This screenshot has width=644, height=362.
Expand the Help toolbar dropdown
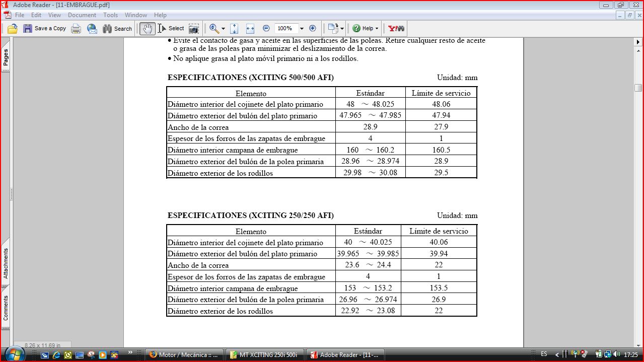[x=377, y=29]
